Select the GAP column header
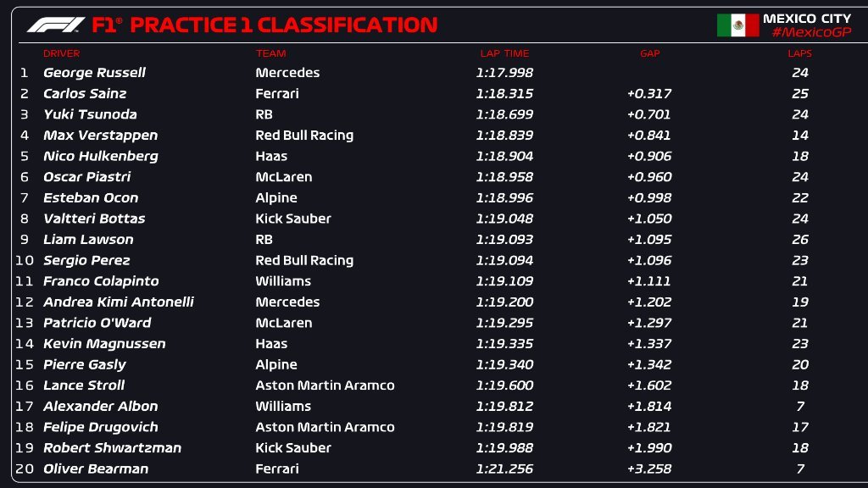This screenshot has width=868, height=488. coord(649,53)
